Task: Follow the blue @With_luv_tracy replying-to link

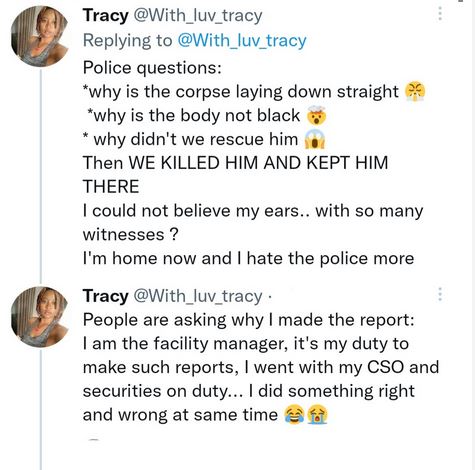Action: (242, 41)
